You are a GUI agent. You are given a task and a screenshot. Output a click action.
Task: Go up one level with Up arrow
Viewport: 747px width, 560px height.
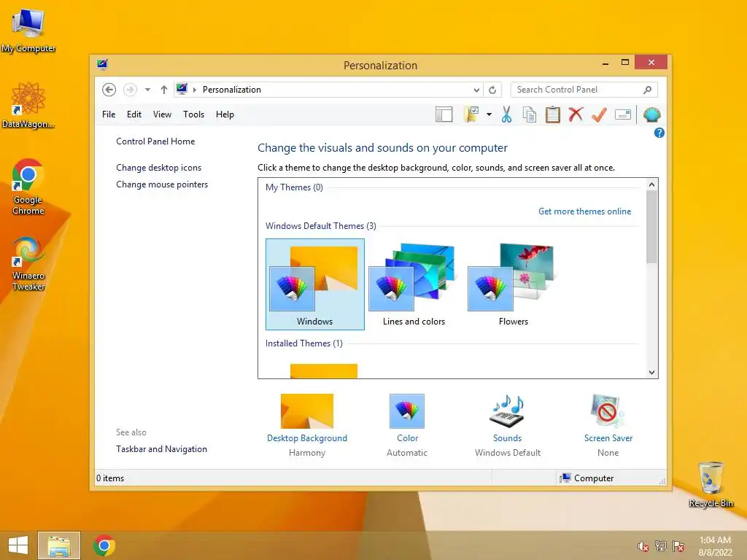(x=164, y=90)
